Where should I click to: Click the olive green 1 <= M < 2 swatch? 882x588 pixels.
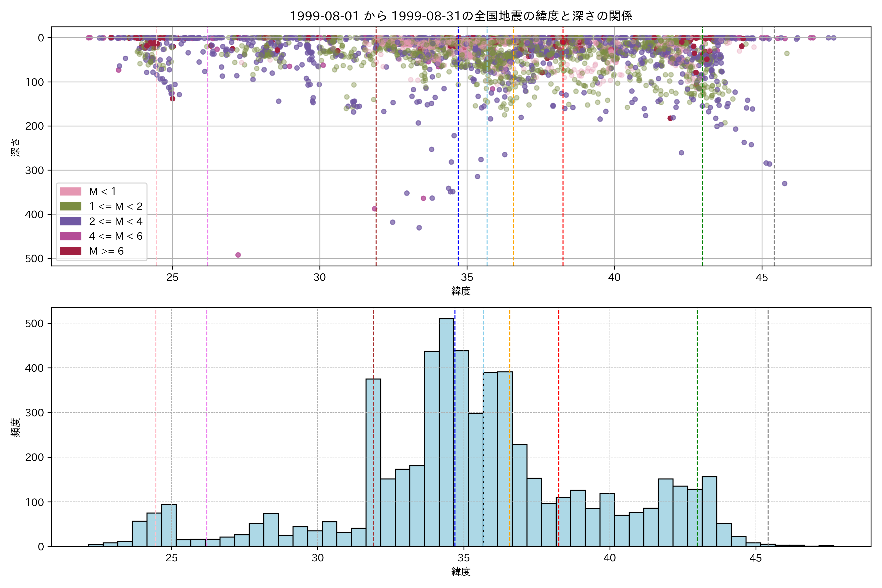[71, 206]
